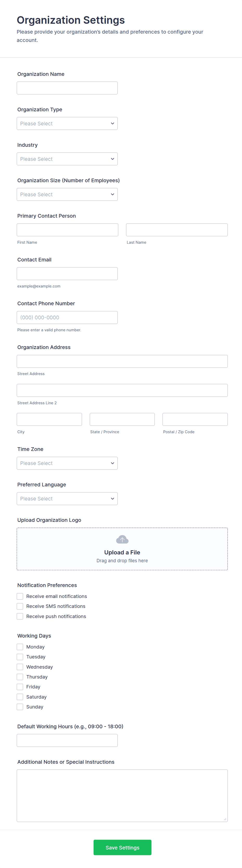This screenshot has width=242, height=868.
Task: Focus the Contact Phone Number field
Action: pos(67,317)
